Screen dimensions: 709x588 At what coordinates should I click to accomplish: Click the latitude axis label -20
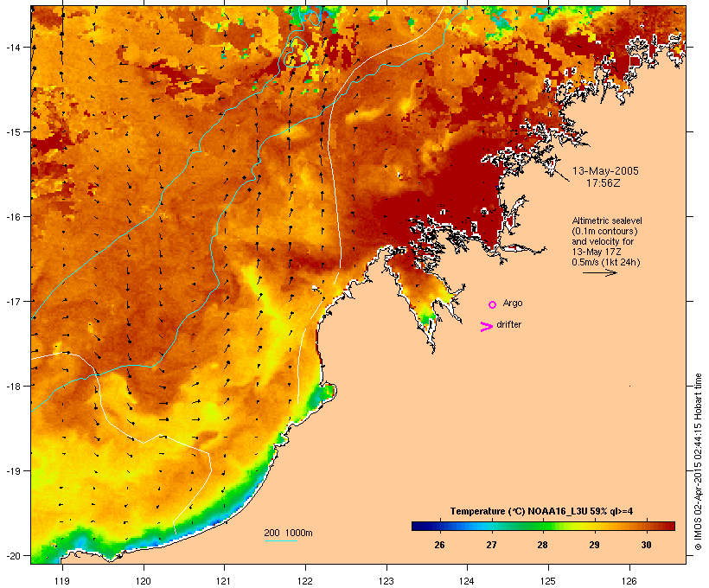click(13, 555)
